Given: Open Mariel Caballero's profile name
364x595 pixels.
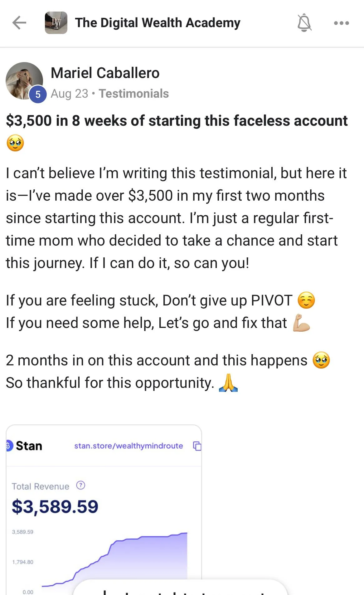Looking at the screenshot, I should pos(105,73).
